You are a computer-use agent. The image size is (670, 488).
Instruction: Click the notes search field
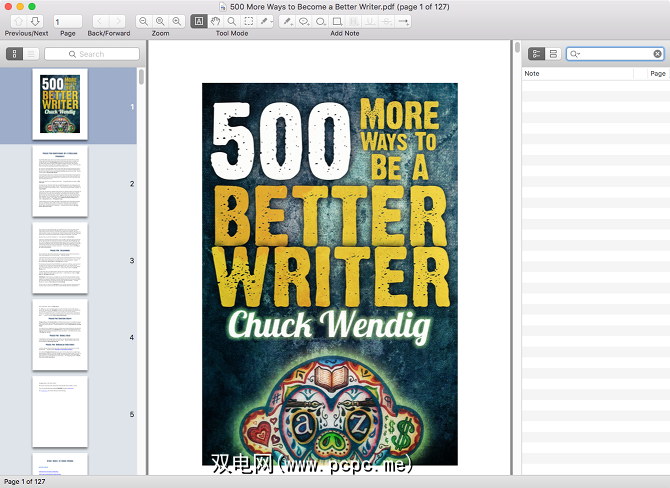pyautogui.click(x=615, y=53)
